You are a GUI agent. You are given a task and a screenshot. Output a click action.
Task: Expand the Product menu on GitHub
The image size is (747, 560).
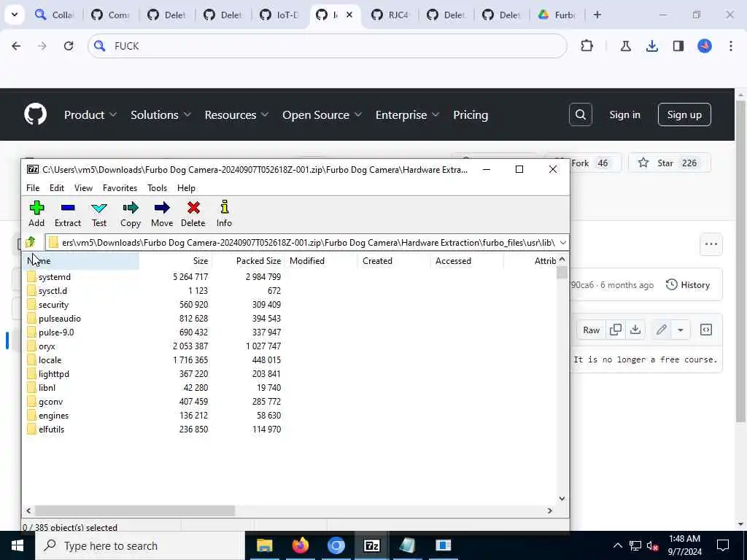(90, 114)
